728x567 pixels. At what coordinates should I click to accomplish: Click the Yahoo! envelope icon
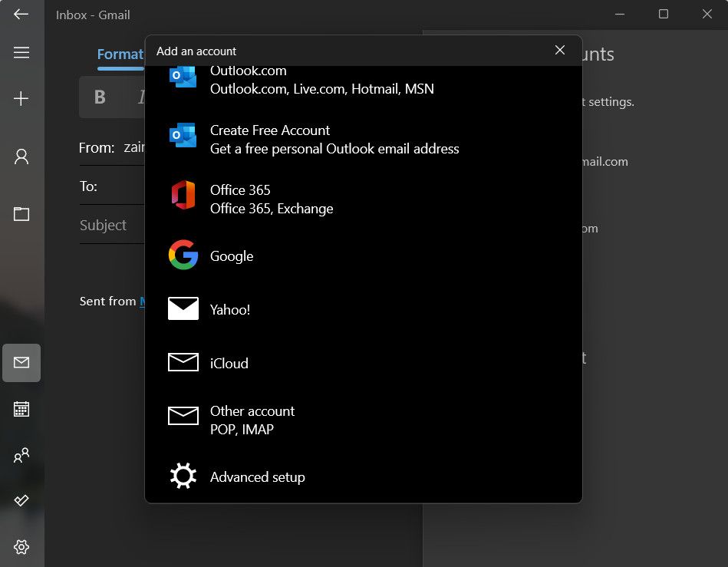click(x=183, y=308)
